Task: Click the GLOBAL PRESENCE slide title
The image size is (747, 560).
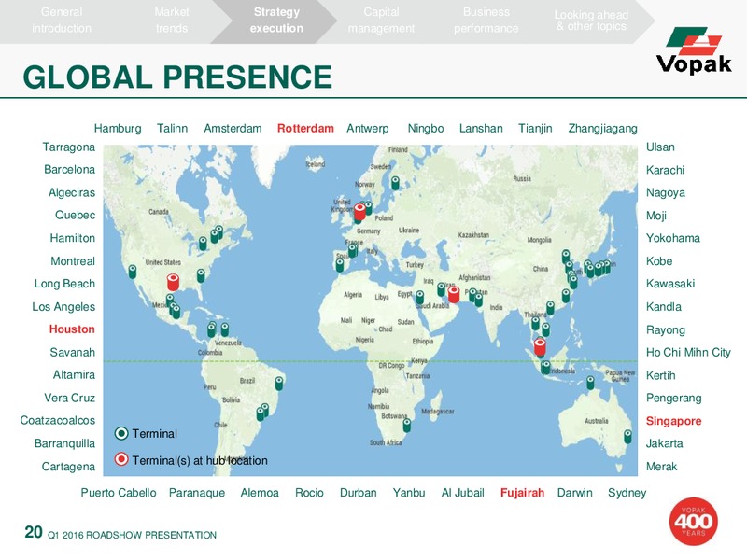Action: (x=177, y=77)
